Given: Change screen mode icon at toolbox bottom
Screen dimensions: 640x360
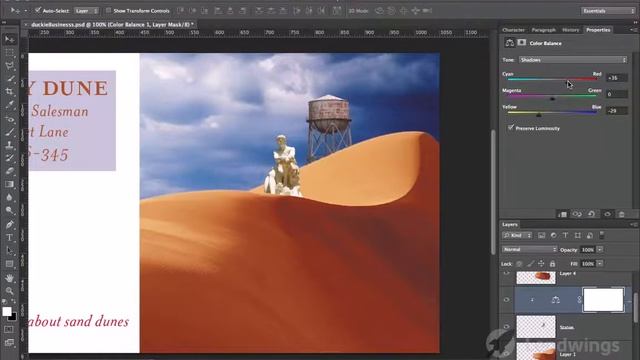Looking at the screenshot, I should coord(9,342).
